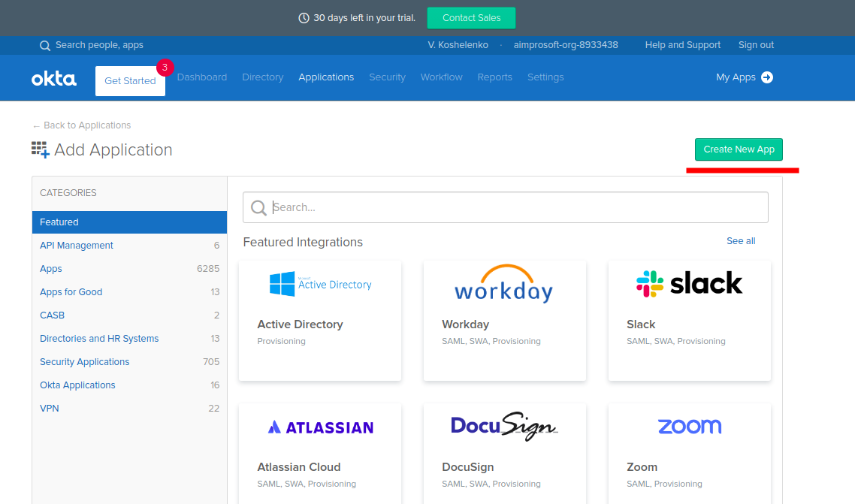Open Help and Support
The width and height of the screenshot is (855, 504).
683,45
